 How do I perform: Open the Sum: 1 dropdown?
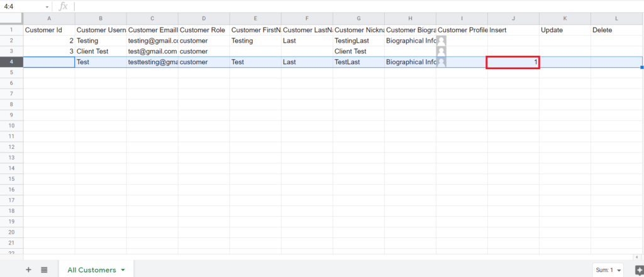[608, 270]
